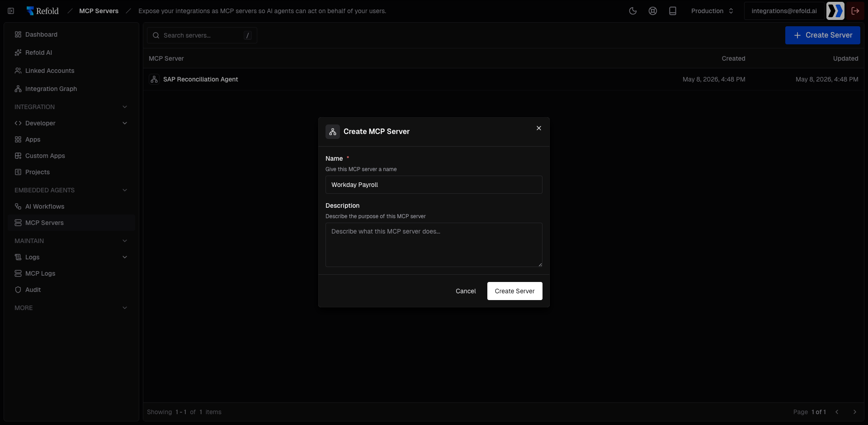This screenshot has height=425, width=868.
Task: Open Apps in sidebar
Action: (71, 139)
